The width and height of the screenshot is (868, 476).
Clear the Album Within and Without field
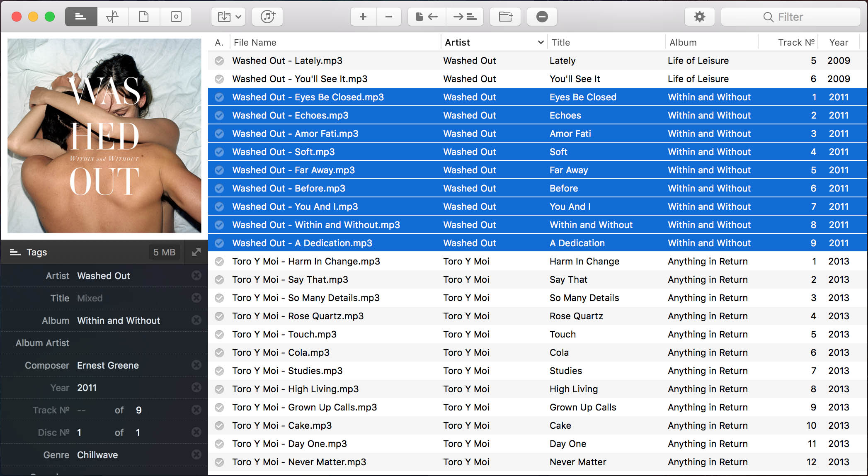tap(196, 320)
